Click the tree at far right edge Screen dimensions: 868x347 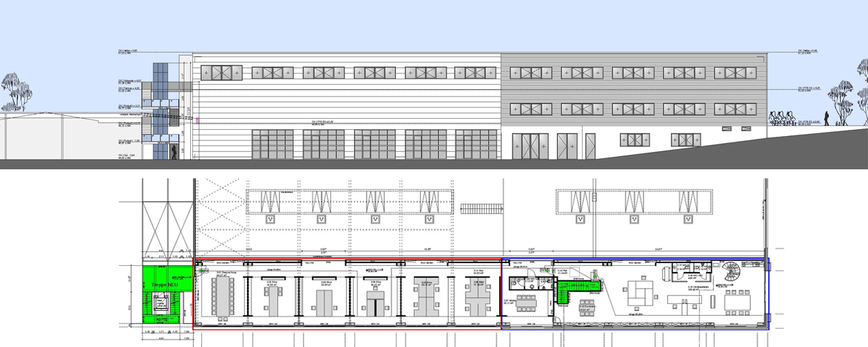tap(862, 87)
